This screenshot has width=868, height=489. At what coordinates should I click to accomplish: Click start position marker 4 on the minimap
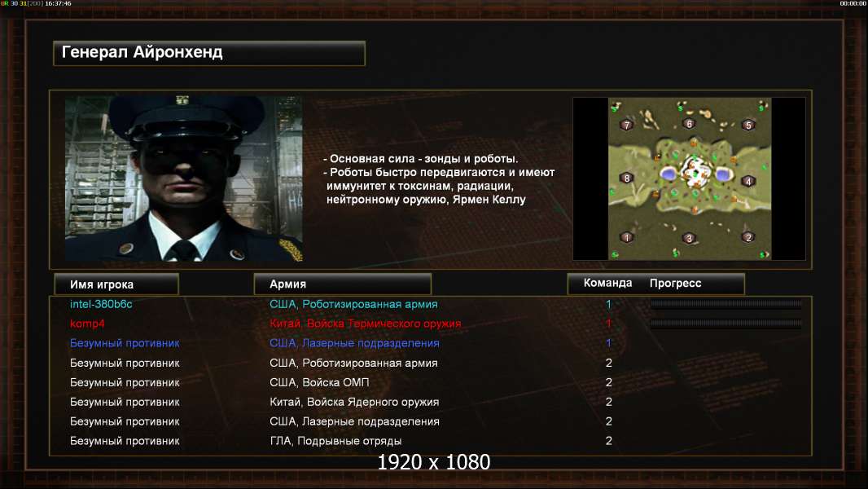[x=747, y=181]
